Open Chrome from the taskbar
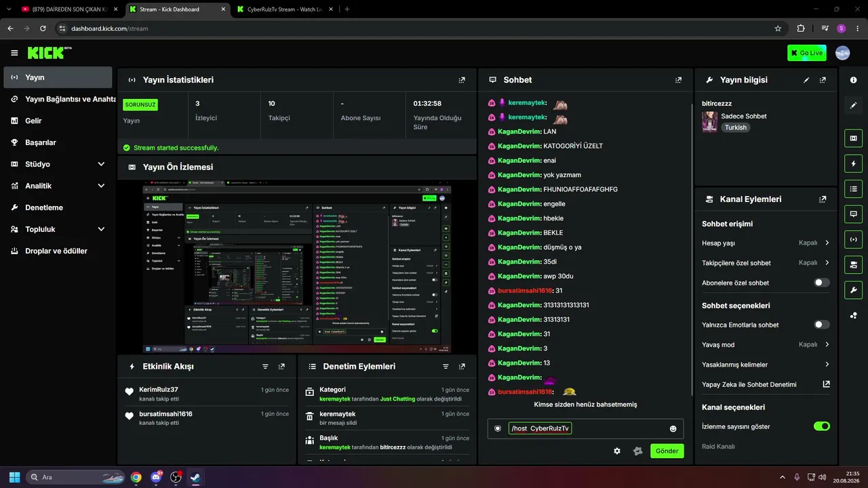868x488 pixels. click(x=136, y=477)
